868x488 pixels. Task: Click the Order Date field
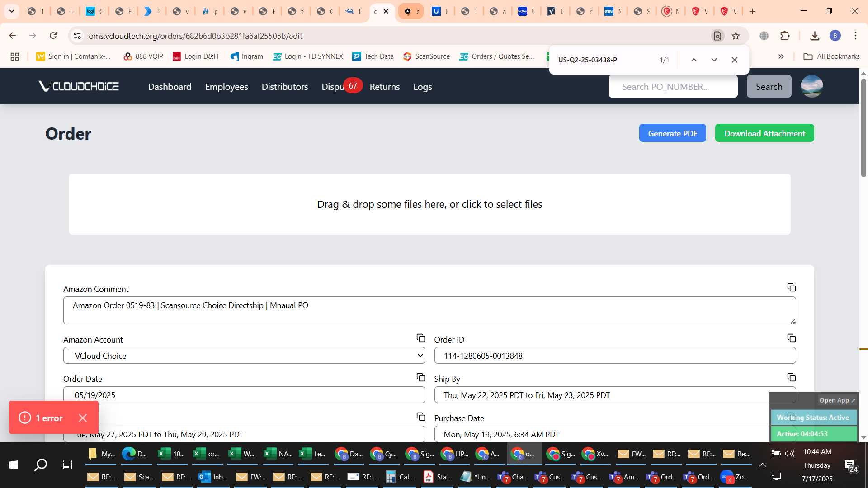(x=244, y=395)
